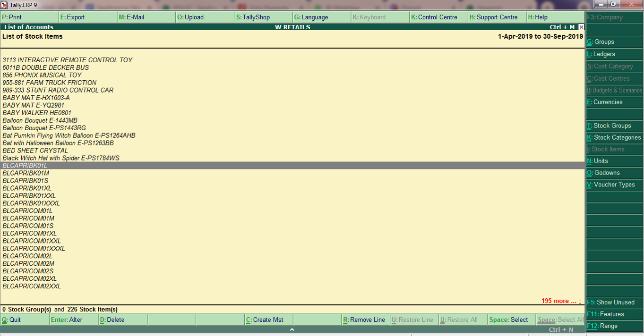This screenshot has width=644, height=336.
Task: Open Units from the side panel
Action: (614, 161)
